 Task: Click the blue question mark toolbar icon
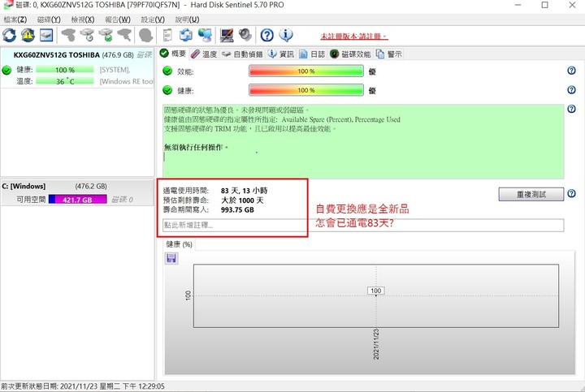point(266,35)
